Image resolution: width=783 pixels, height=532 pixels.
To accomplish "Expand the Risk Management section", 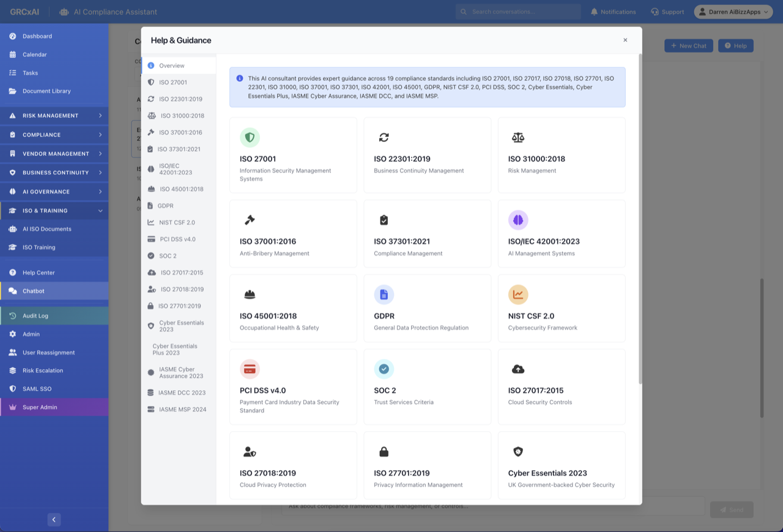I will point(54,115).
